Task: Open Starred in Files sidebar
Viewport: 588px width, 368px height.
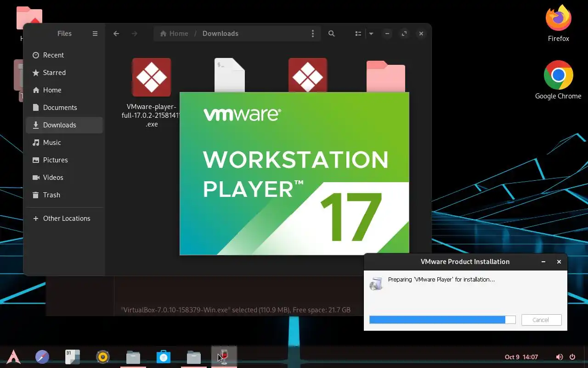Action: point(64,73)
